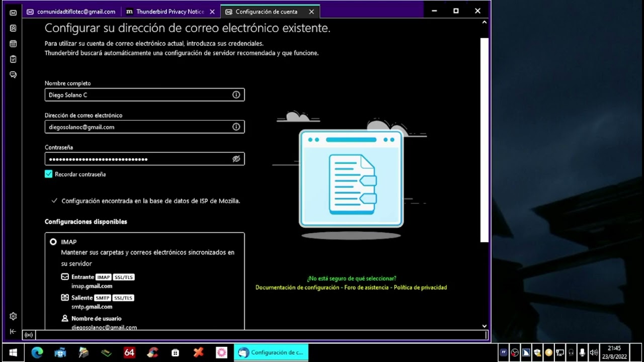Click the info icon in the Nombre completo field
Screen dimensions: 644x362
[x=236, y=95]
